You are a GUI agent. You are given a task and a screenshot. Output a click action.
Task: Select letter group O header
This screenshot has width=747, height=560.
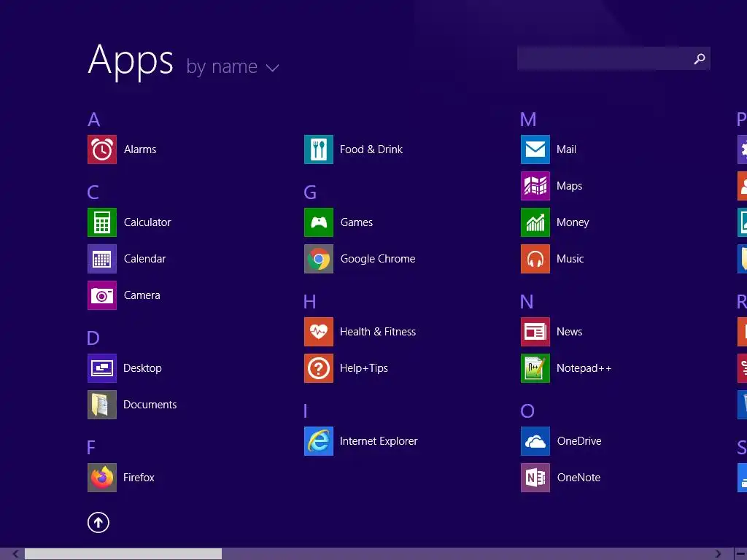(527, 411)
